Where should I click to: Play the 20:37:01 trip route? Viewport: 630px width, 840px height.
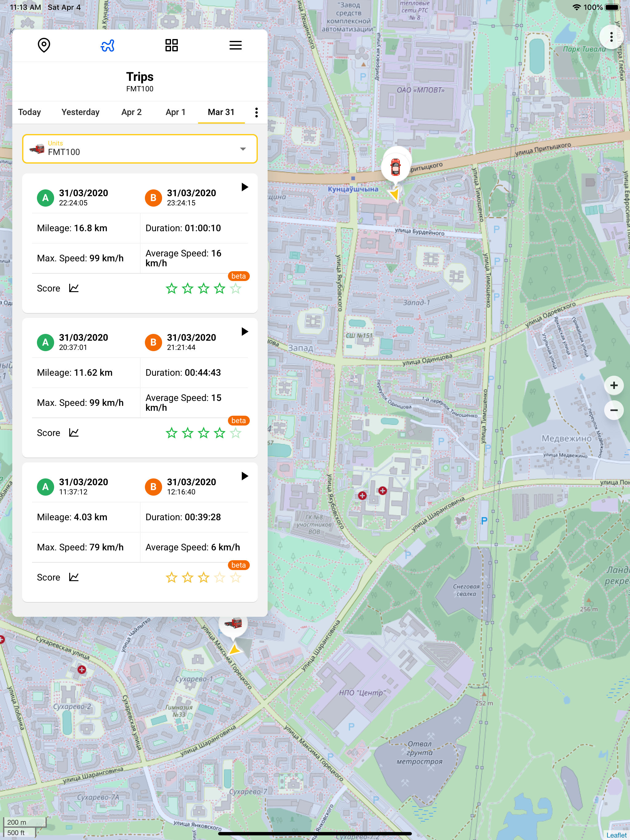pos(245,331)
